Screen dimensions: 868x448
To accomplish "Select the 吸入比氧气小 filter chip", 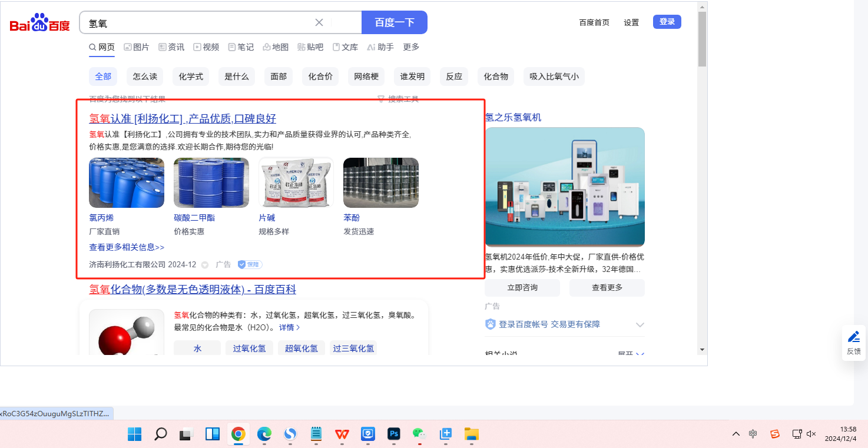I will [554, 77].
